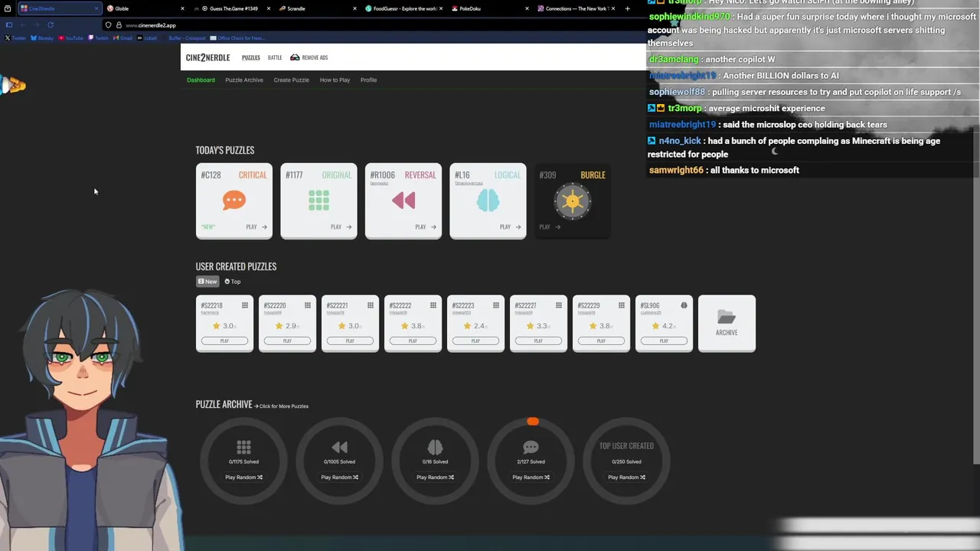This screenshot has height=551, width=980.
Task: Click the star rating on puzzle #S22223
Action: pyautogui.click(x=475, y=326)
